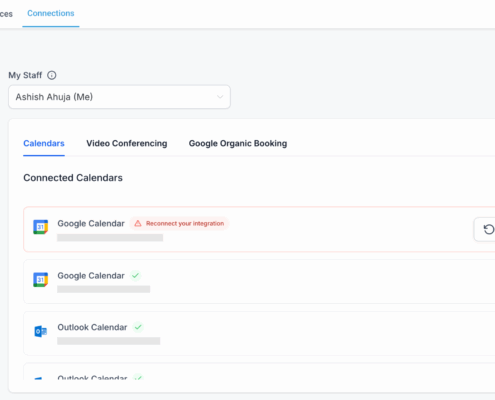Screen dimensions: 495x400
Task: Click green checkmark beside Outlook Calendar
Action: click(138, 327)
